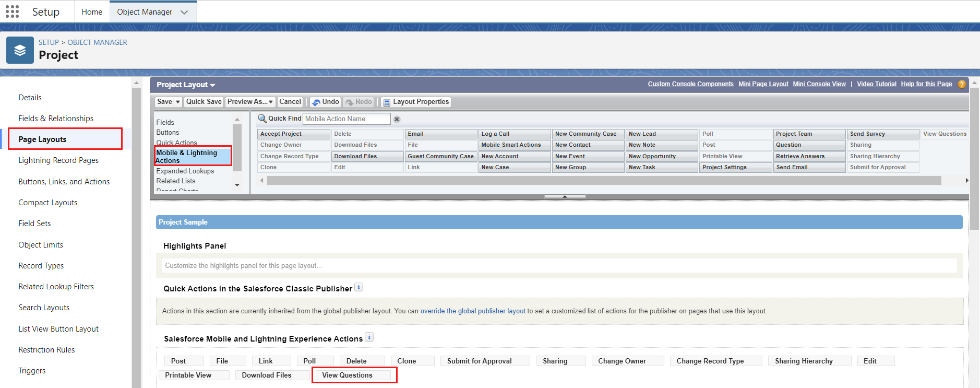Click Submit for Approval in Lightning actions section
Viewport: 980px width, 388px height.
485,361
